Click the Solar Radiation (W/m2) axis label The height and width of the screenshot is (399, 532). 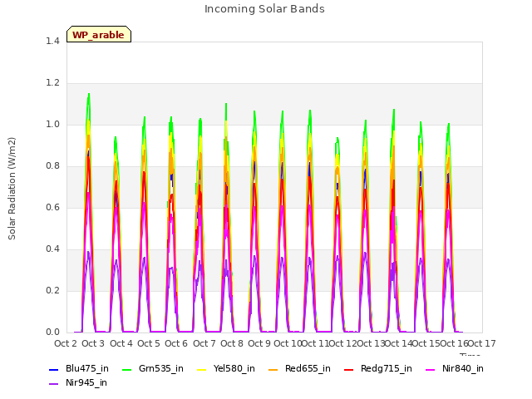[12, 189]
